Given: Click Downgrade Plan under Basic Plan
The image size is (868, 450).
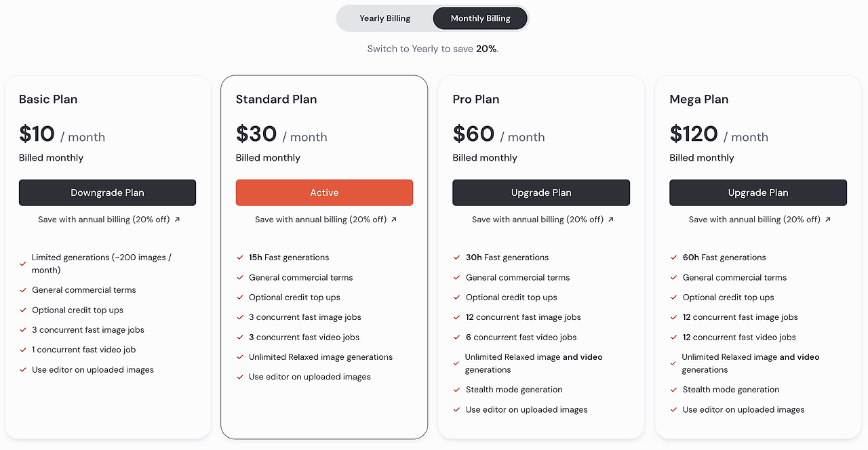Looking at the screenshot, I should coord(107,192).
